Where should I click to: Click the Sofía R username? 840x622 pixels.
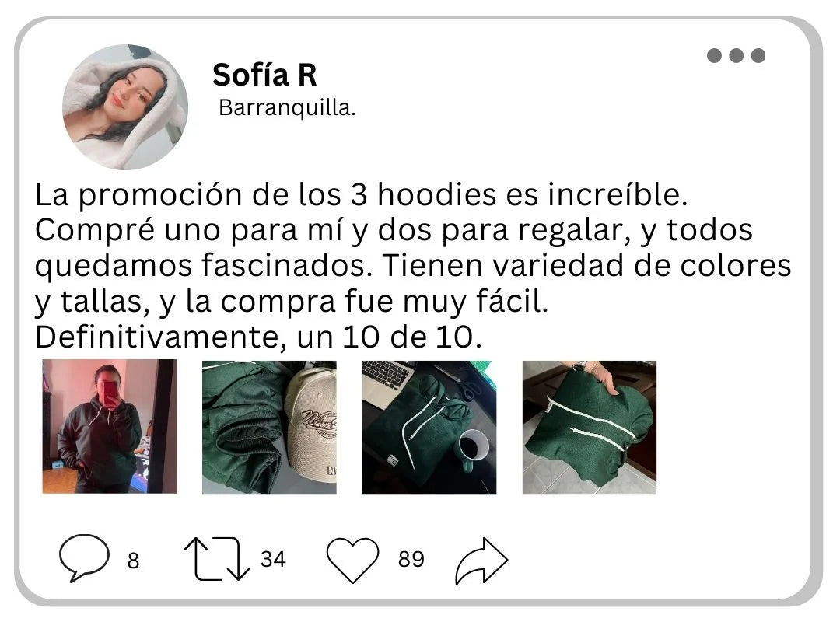click(264, 75)
